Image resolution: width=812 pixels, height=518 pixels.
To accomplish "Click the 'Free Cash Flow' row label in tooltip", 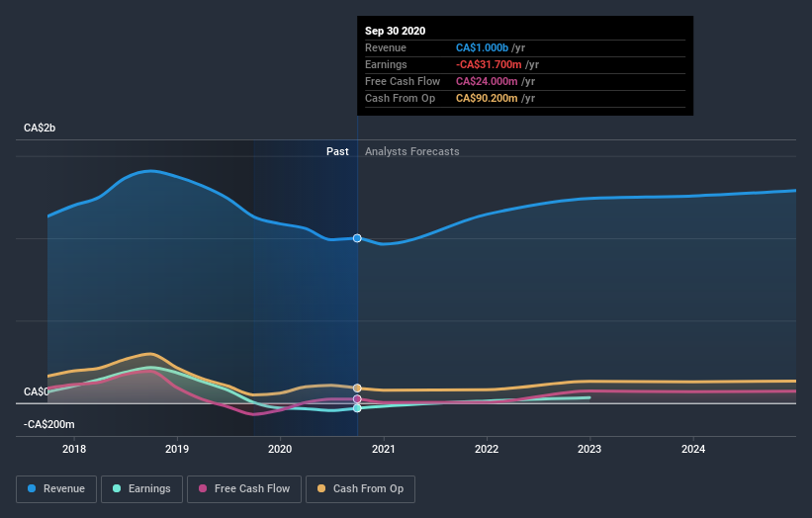I will (403, 81).
